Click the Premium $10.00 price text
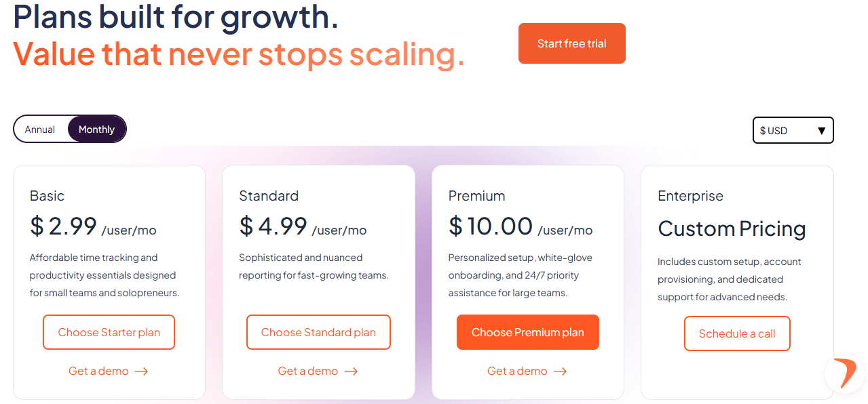Viewport: 868px width, 404px height. [491, 226]
